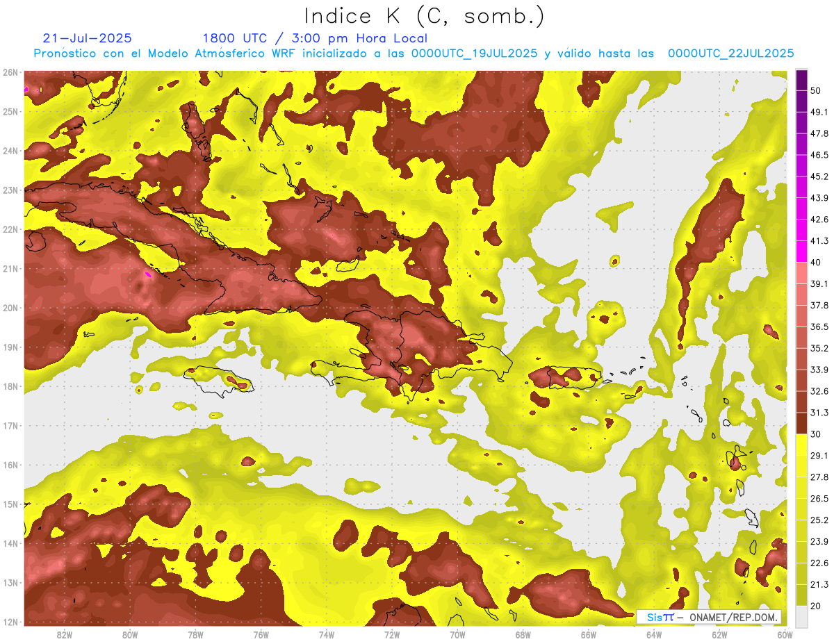The width and height of the screenshot is (834, 644).
Task: Click the 25N latitude label
Action: click(10, 112)
